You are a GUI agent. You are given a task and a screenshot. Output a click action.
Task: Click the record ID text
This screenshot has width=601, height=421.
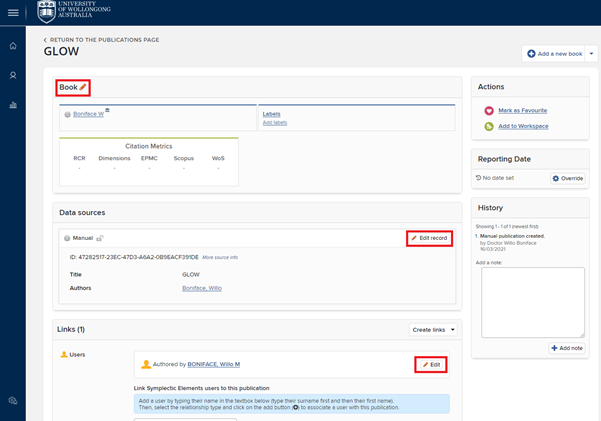click(134, 257)
